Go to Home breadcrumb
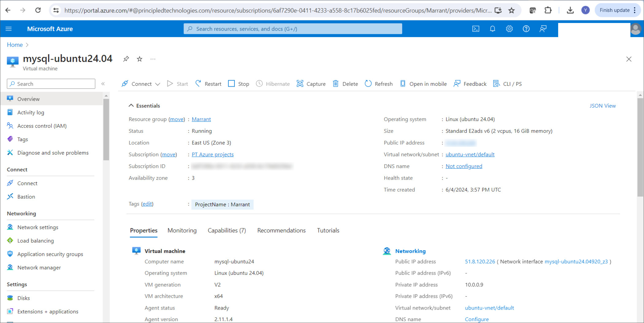The image size is (644, 323). (15, 45)
